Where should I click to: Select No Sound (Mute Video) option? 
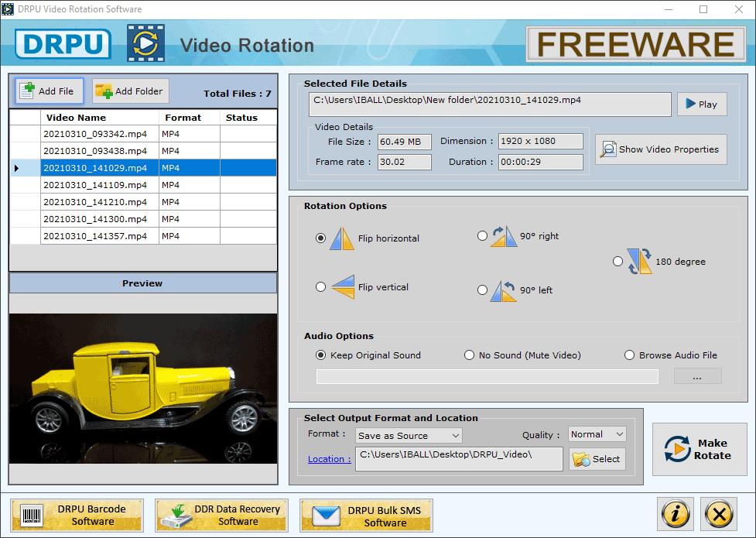point(469,355)
